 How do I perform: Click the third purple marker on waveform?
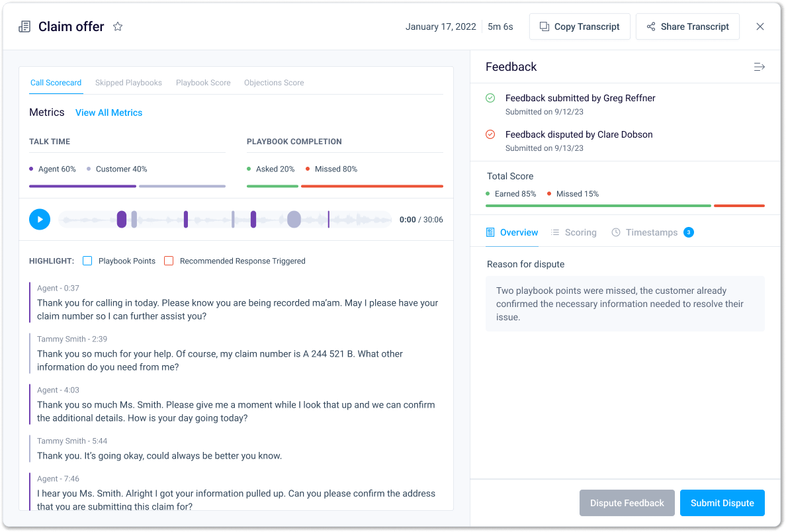click(x=253, y=219)
